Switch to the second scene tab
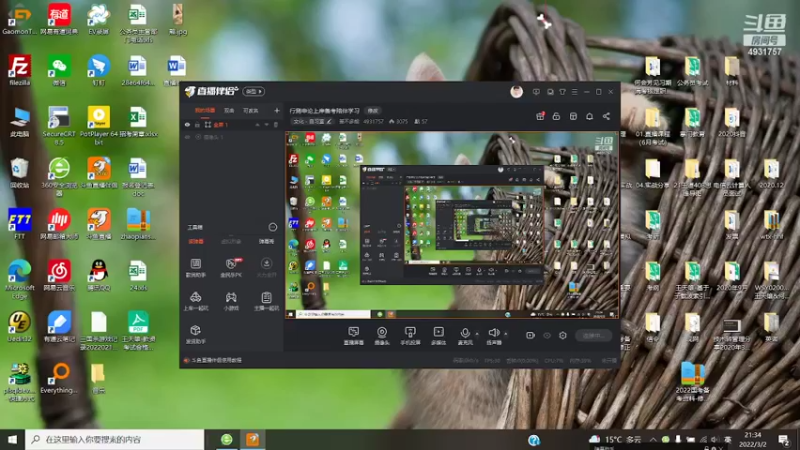 coord(229,110)
